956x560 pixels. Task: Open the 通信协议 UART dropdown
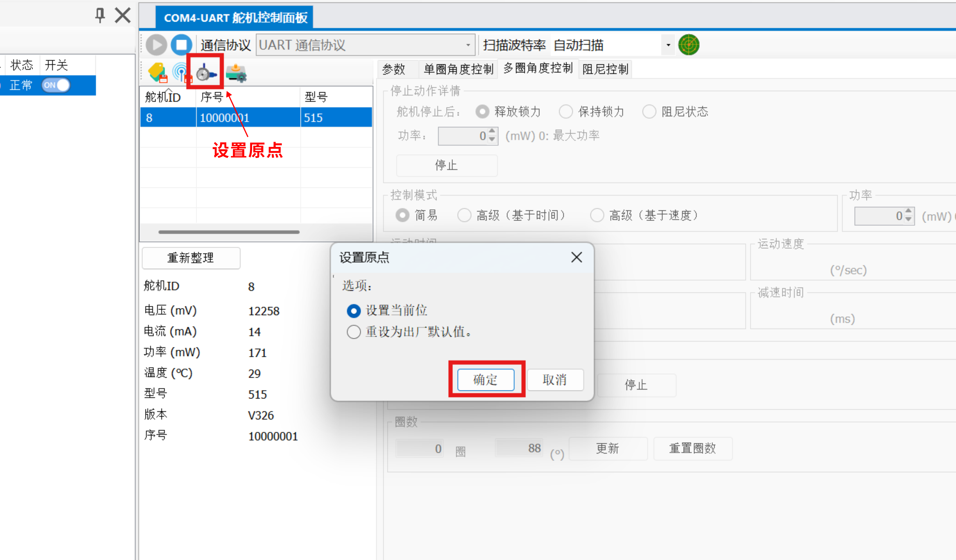(x=468, y=45)
